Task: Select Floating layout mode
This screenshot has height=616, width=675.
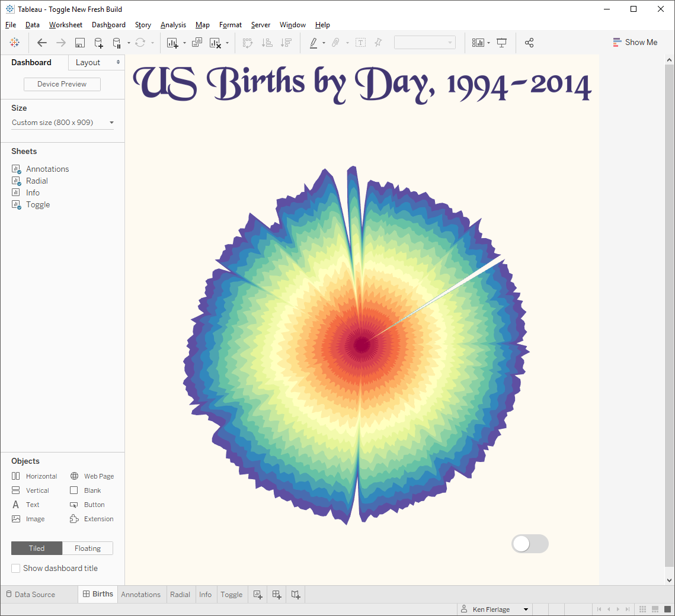Action: [87, 548]
